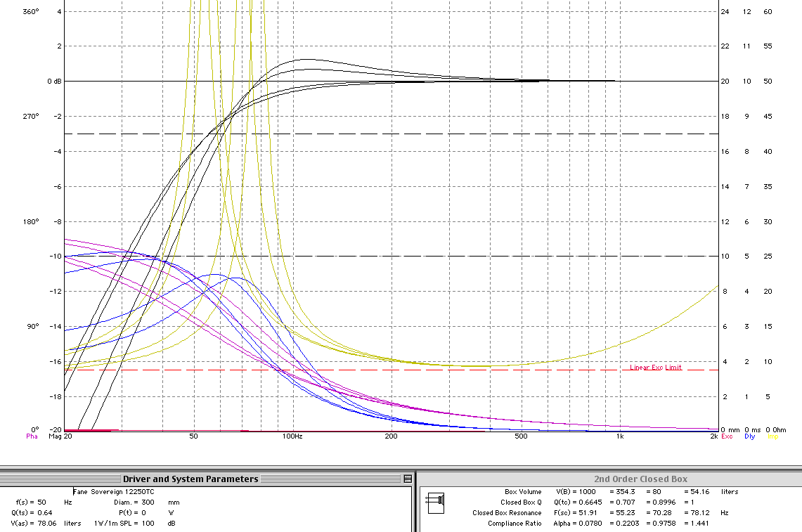This screenshot has width=802, height=532.
Task: Click the window-shade box on Driver Parameters title bar
Action: point(408,479)
